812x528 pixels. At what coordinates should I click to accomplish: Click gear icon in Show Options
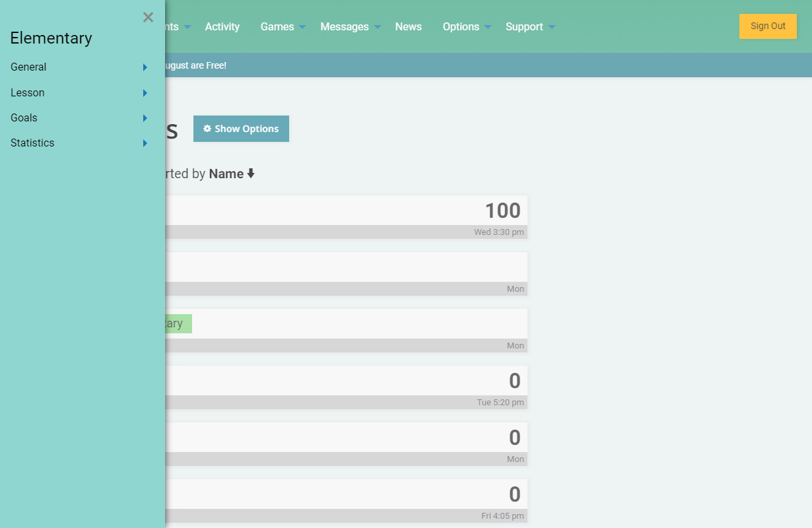pyautogui.click(x=207, y=129)
